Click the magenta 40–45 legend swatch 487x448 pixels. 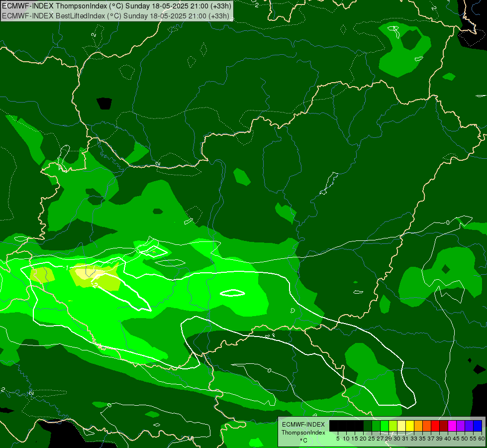click(452, 426)
